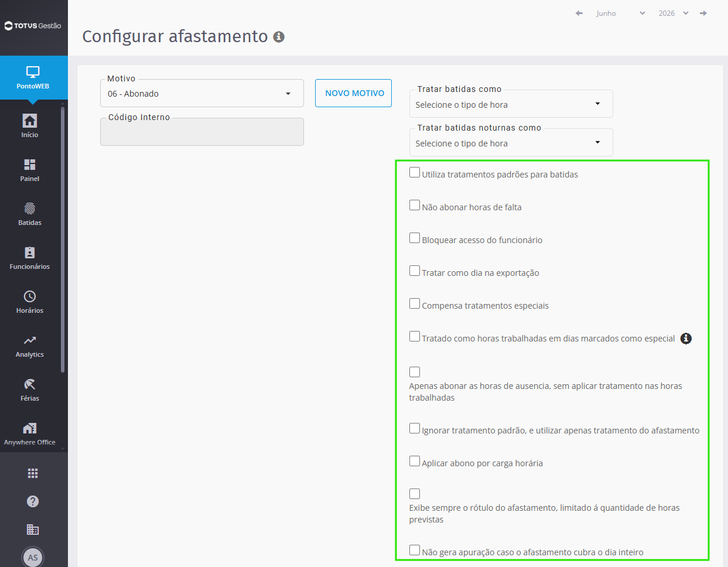Check Apenas abonar as horas de ausencia

415,372
